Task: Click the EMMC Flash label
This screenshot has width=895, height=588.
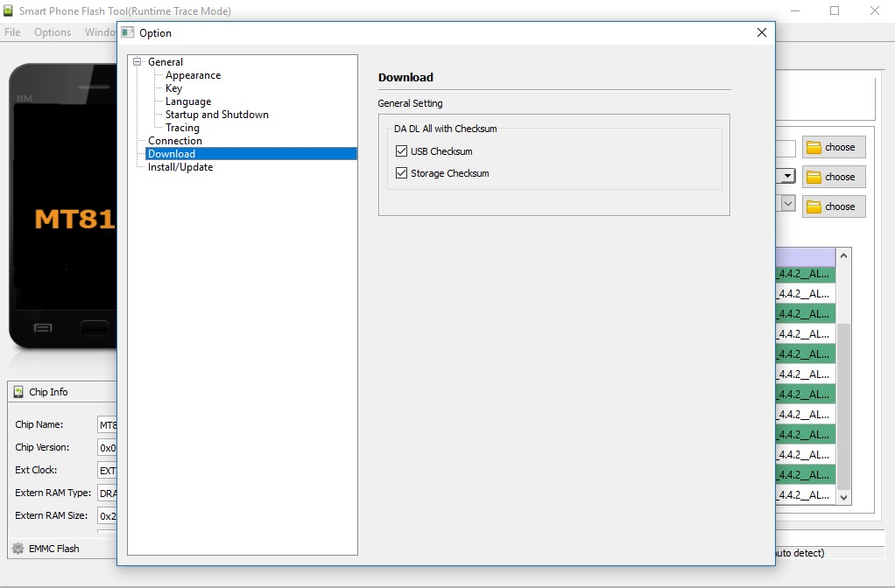Action: 54,548
